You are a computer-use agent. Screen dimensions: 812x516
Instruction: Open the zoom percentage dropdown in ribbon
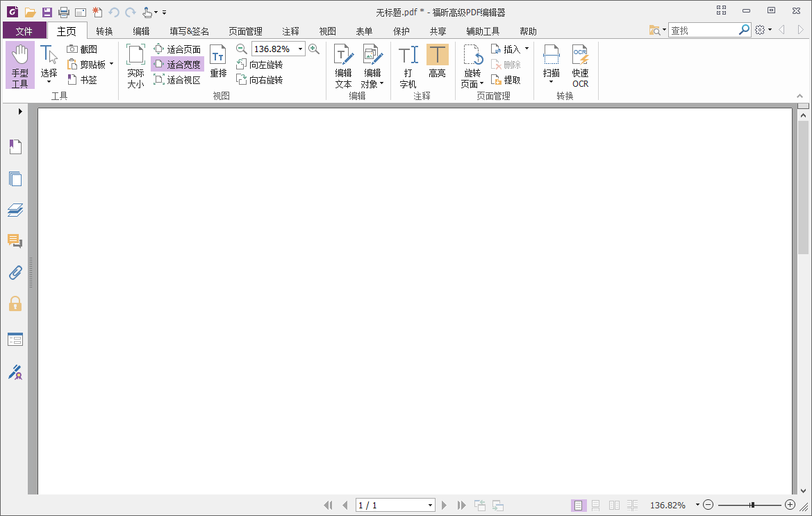[x=299, y=49]
